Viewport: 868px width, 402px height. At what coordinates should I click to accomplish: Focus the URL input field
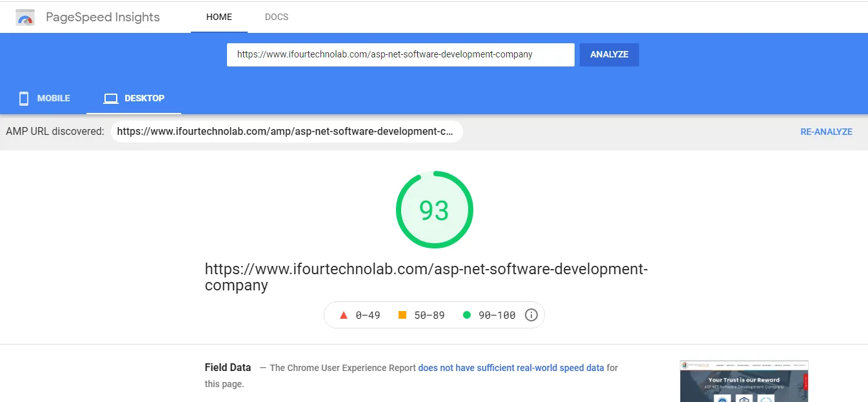(x=400, y=55)
